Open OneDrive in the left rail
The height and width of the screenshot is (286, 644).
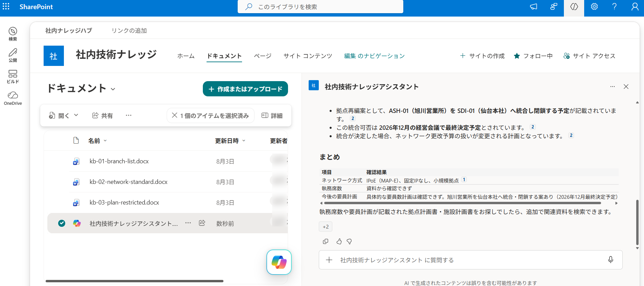[x=13, y=98]
